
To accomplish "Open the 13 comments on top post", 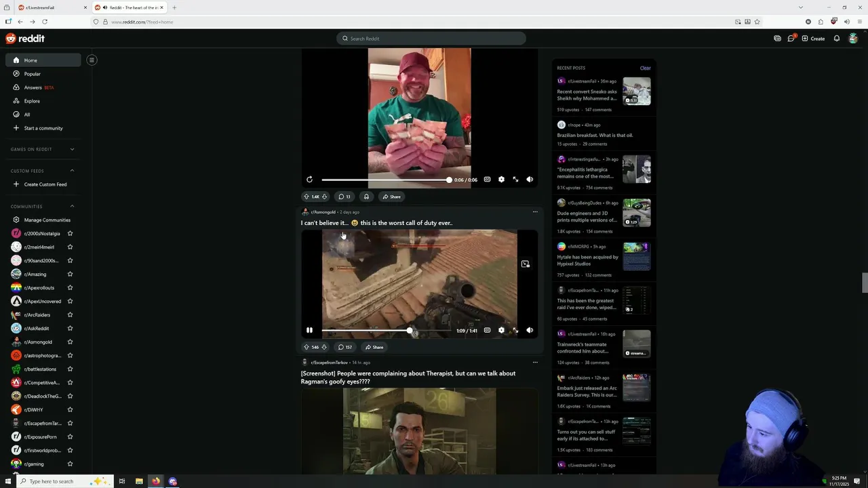I will (x=344, y=197).
